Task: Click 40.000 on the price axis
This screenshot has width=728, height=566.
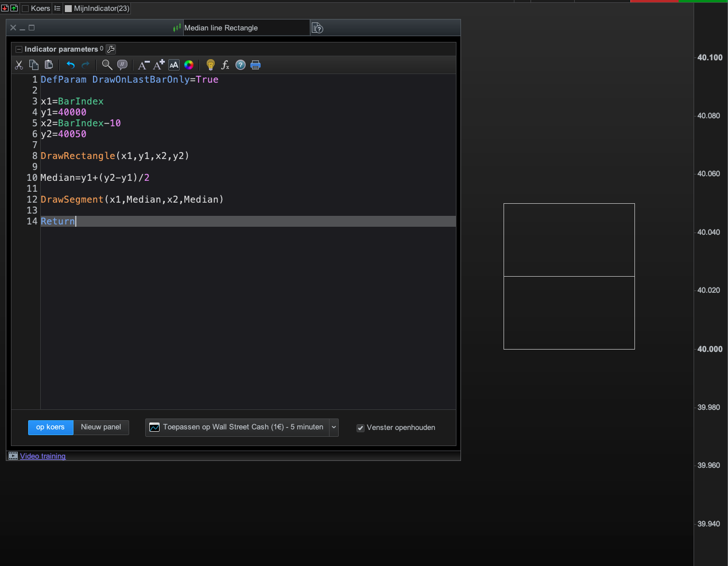Action: coord(710,349)
